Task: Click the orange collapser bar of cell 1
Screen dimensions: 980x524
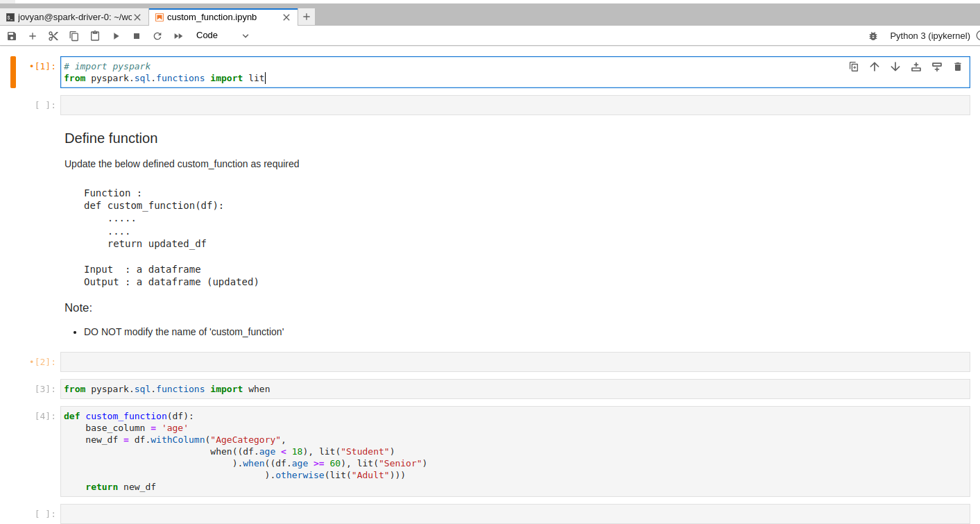Action: coord(13,72)
